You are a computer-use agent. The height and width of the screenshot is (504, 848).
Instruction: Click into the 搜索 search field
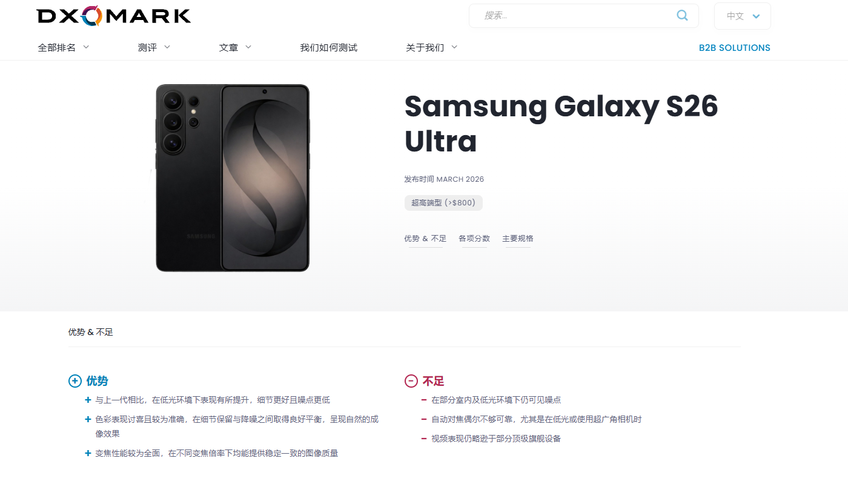click(x=575, y=16)
